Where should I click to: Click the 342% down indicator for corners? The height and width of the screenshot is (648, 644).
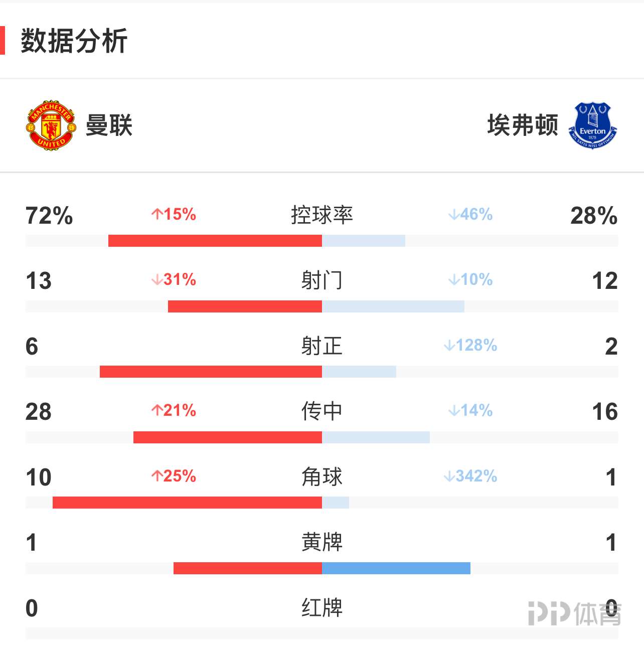pyautogui.click(x=470, y=476)
